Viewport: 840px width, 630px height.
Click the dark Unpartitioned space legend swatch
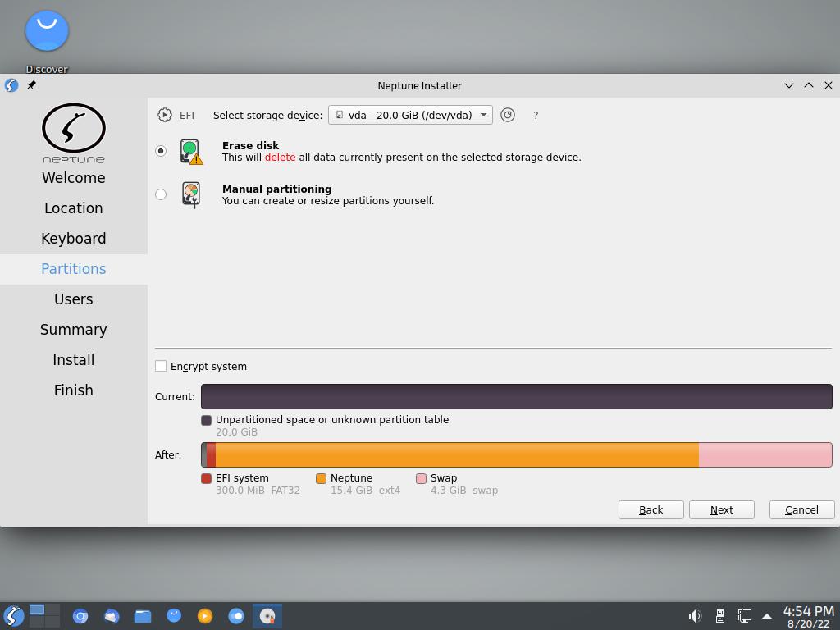point(206,420)
